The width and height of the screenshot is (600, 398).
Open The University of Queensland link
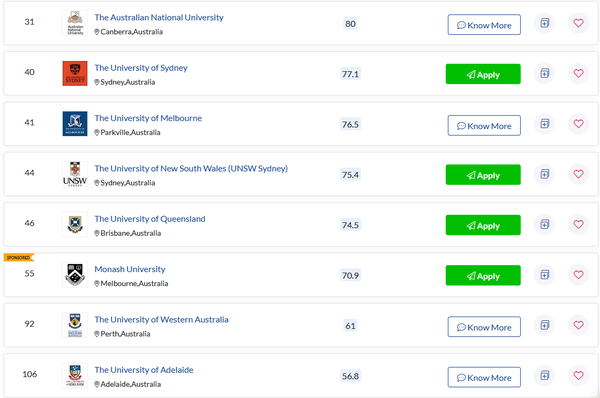point(150,219)
